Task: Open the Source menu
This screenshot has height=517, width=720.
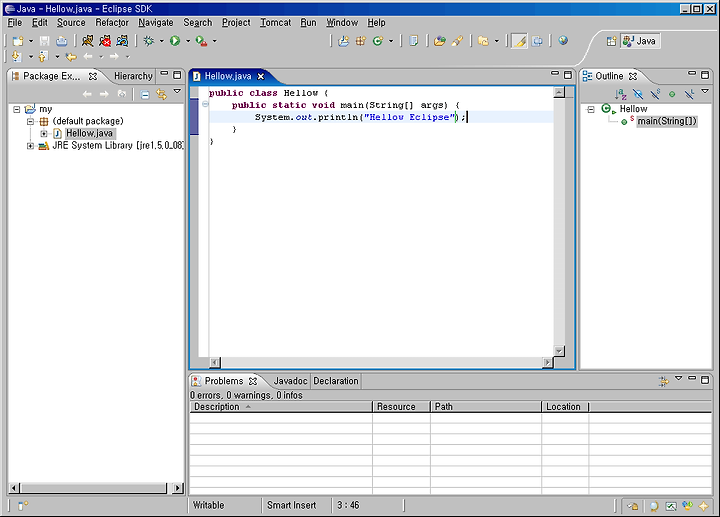Action: 71,22
